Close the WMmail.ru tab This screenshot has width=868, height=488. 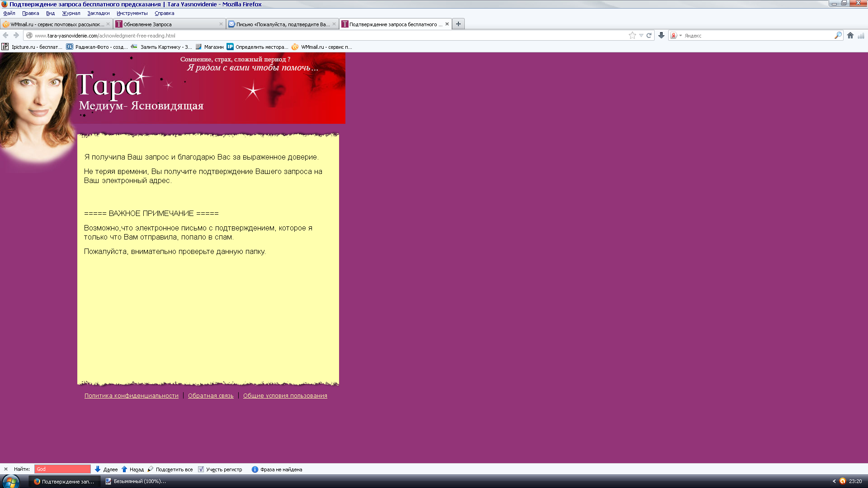point(108,24)
